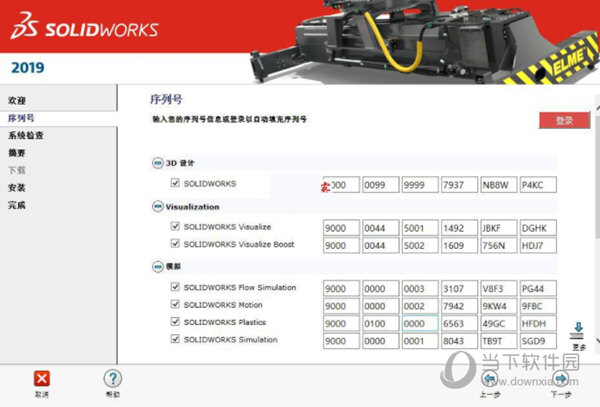Viewport: 600px width, 407px height.
Task: Go back with the previous step arrow
Action: pos(490,378)
